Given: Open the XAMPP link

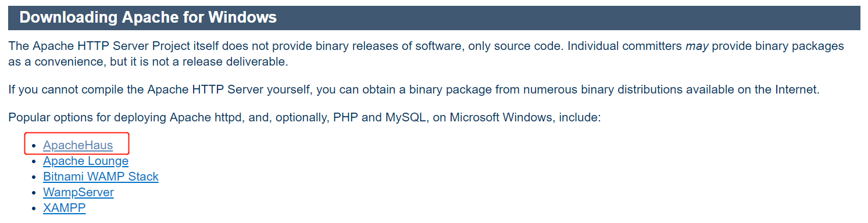Looking at the screenshot, I should pos(64,208).
